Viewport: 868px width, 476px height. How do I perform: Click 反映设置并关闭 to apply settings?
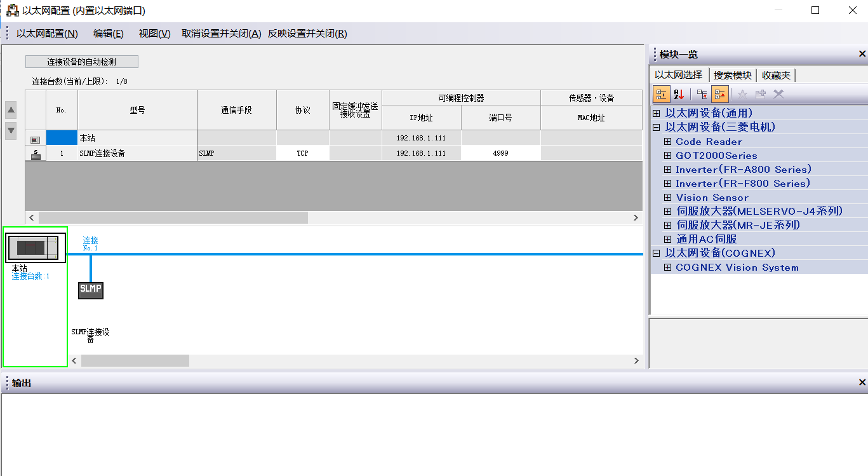click(x=307, y=34)
